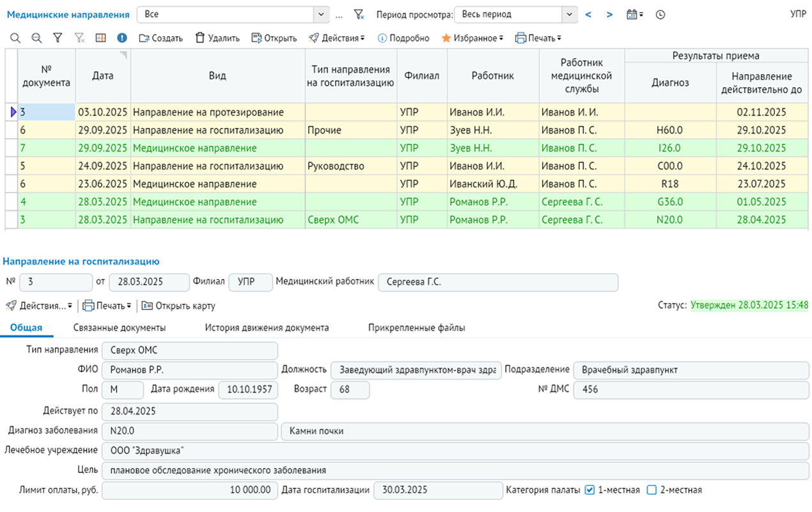Expand the Действия menu in top toolbar
Viewport: 812px width, 512px height.
[337, 38]
